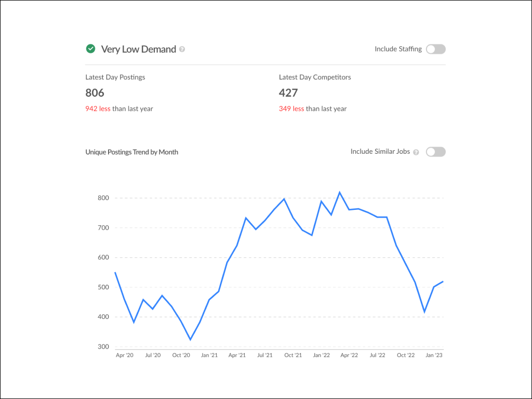Screen dimensions: 532x399
Task: Click the chart's highest peak above 800
Action: (340, 192)
